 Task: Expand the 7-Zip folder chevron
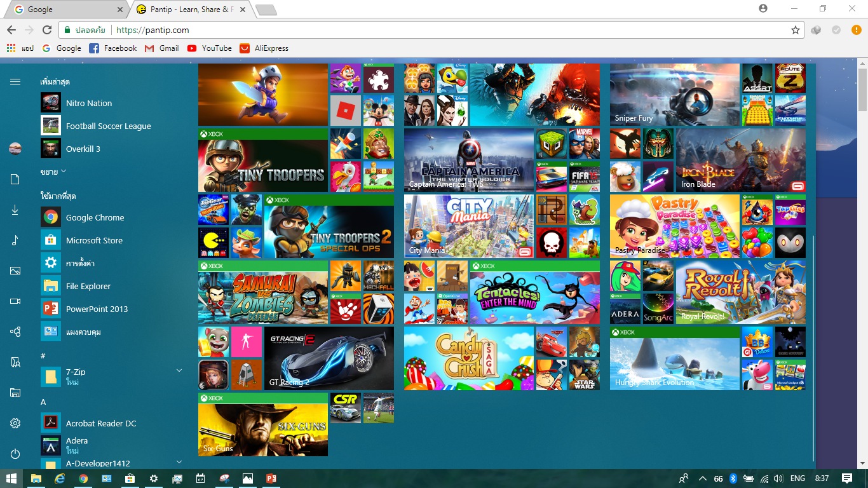point(179,370)
